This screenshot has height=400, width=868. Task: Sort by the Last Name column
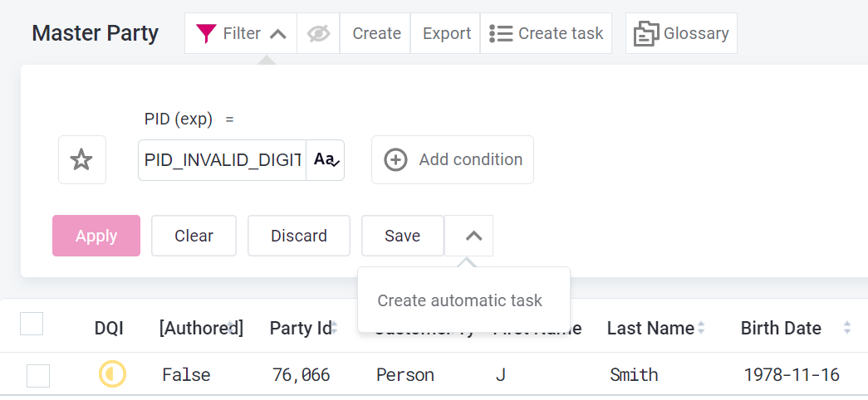(651, 328)
